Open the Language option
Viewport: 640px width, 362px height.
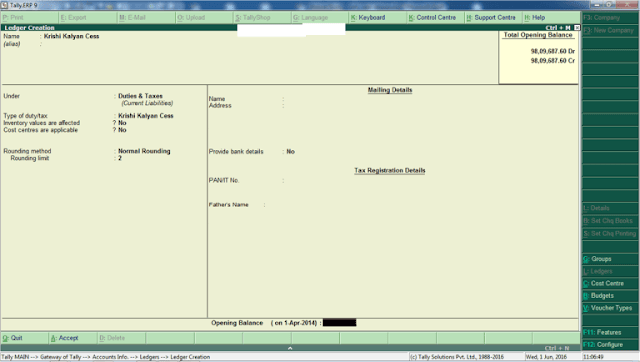[320, 18]
